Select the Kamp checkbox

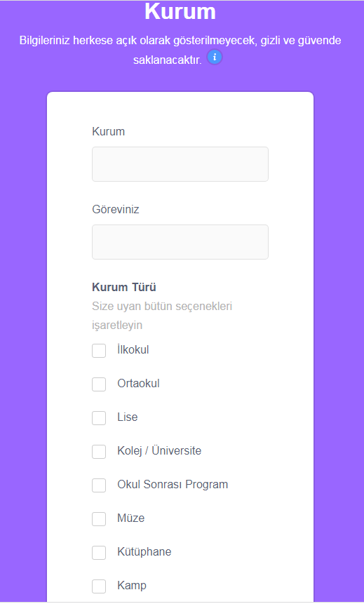pos(99,586)
